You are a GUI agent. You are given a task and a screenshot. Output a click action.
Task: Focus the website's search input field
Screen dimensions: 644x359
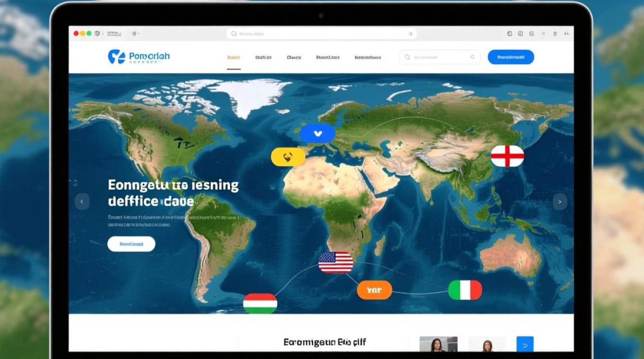click(440, 57)
